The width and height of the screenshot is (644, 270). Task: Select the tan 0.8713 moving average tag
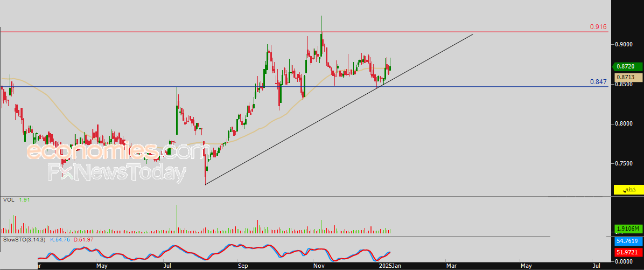[628, 77]
